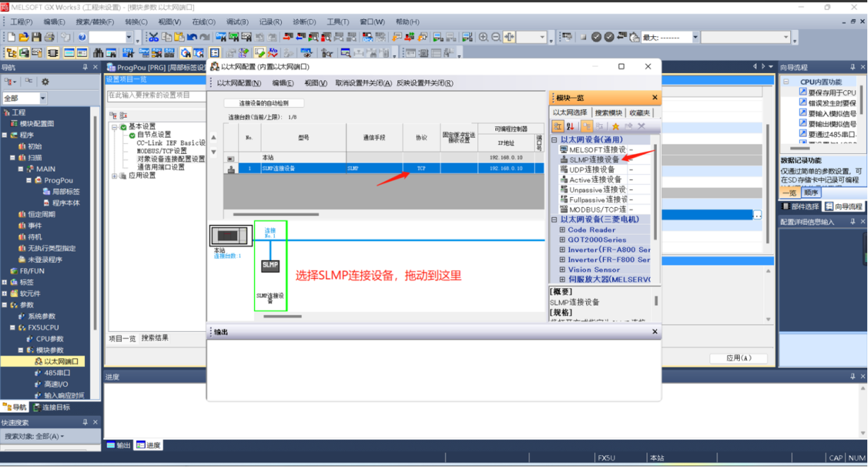Viewport: 868px width, 467px height.
Task: Open the 诊断(D) menu
Action: pos(304,22)
